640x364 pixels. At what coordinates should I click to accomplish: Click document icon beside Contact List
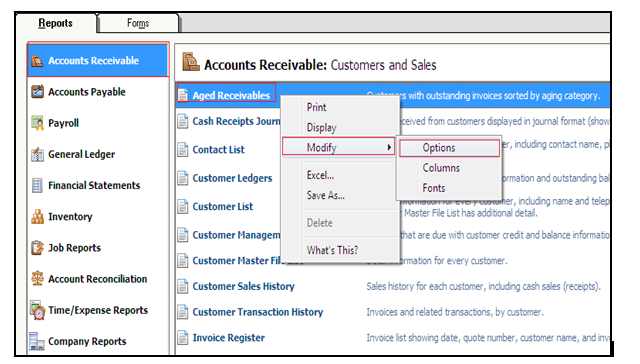pos(183,150)
